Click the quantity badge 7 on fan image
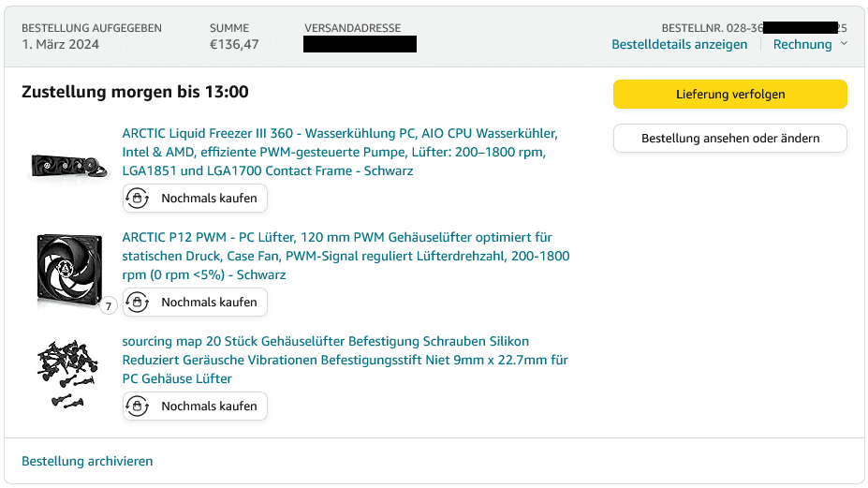 [x=109, y=305]
